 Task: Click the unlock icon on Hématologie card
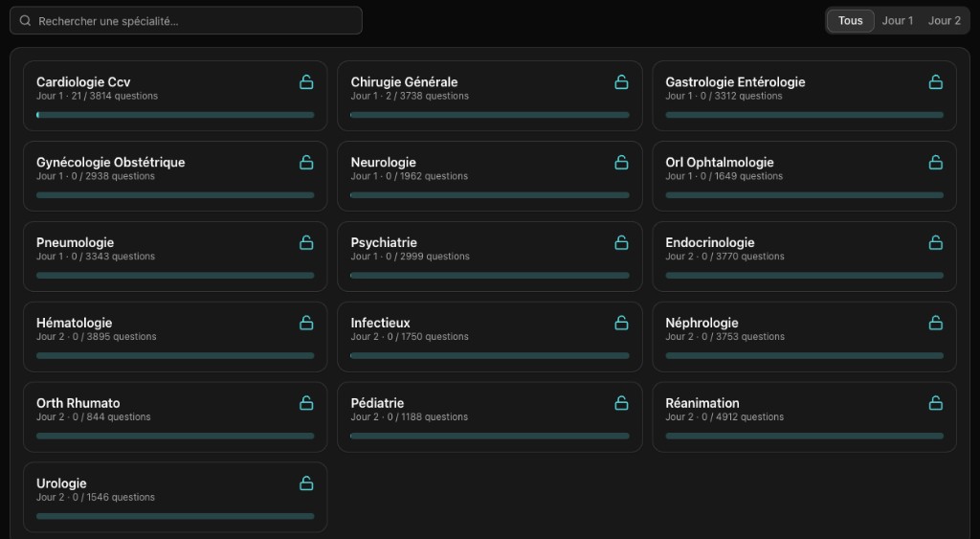coord(306,323)
